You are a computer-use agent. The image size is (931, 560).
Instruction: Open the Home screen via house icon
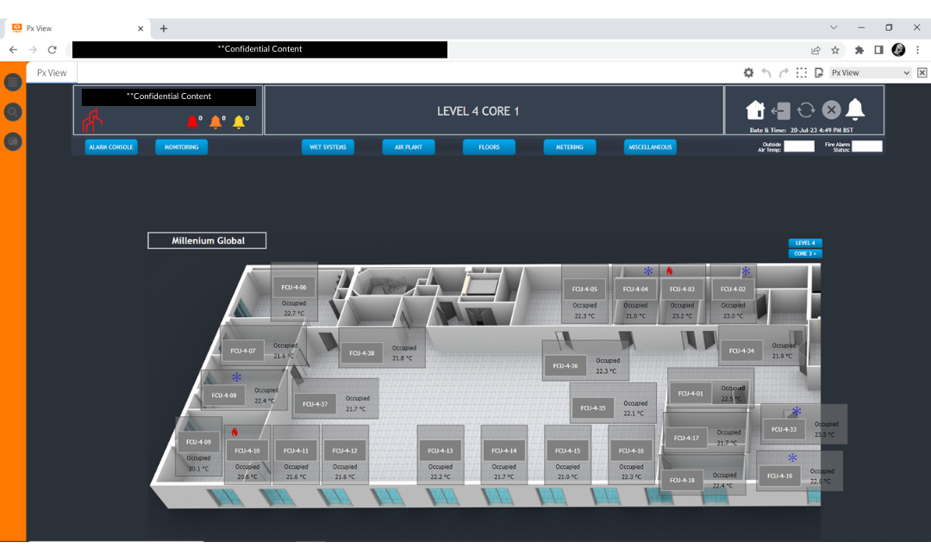(755, 110)
